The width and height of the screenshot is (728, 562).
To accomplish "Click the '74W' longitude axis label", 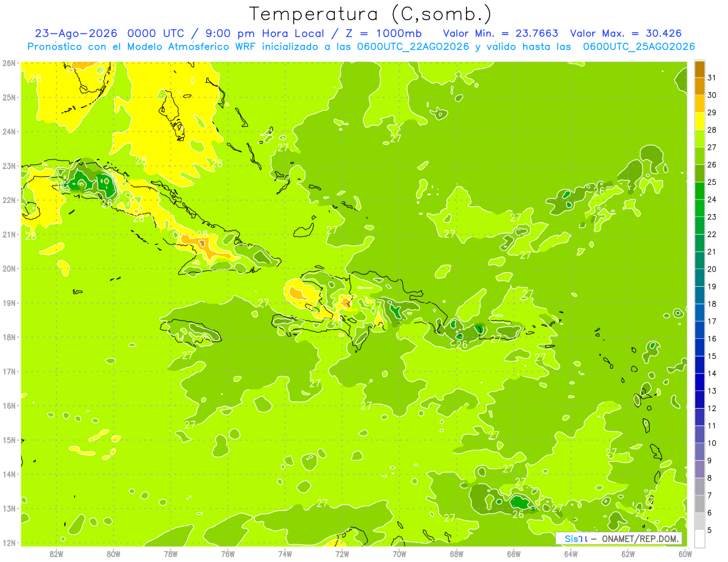I will (285, 553).
